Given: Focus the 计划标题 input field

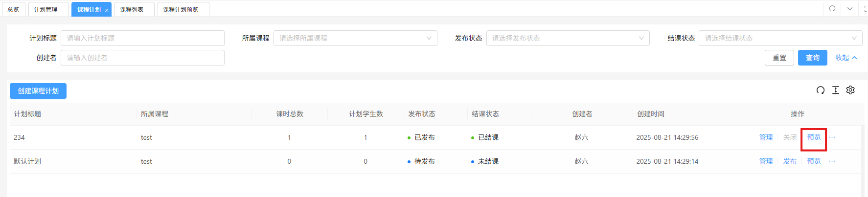Looking at the screenshot, I should click(142, 38).
